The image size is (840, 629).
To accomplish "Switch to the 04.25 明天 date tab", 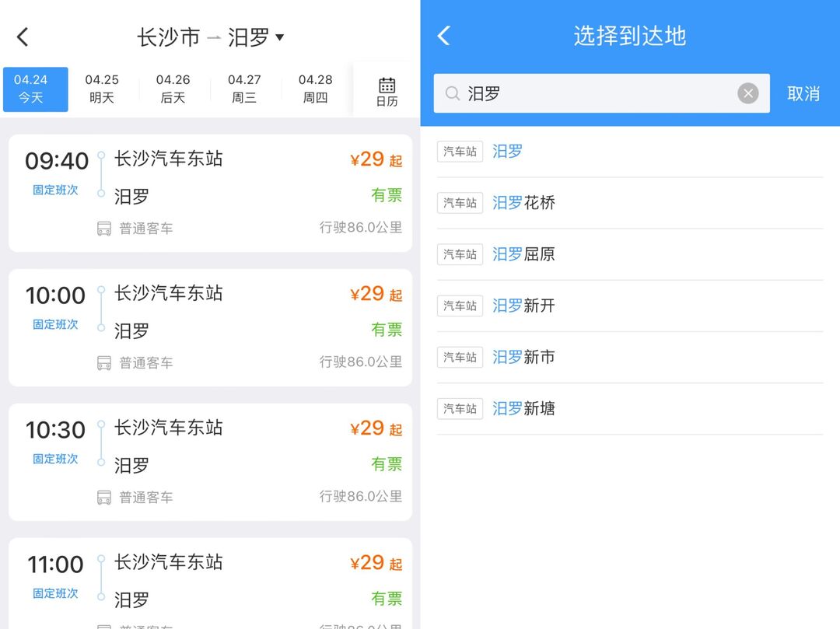I will click(x=102, y=89).
